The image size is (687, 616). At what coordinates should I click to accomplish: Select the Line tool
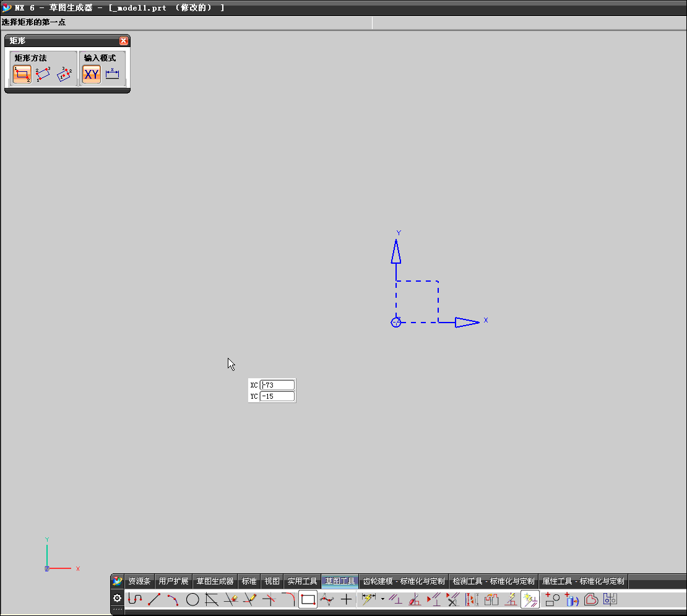click(154, 599)
